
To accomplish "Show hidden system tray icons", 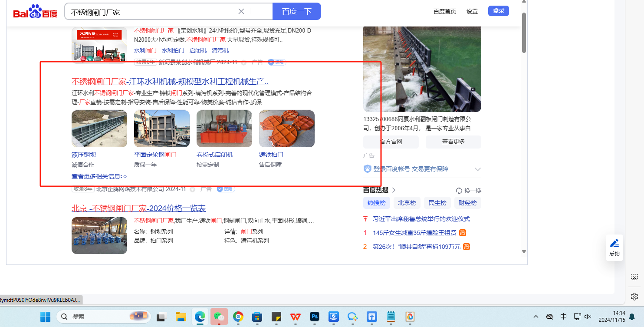I will 536,317.
